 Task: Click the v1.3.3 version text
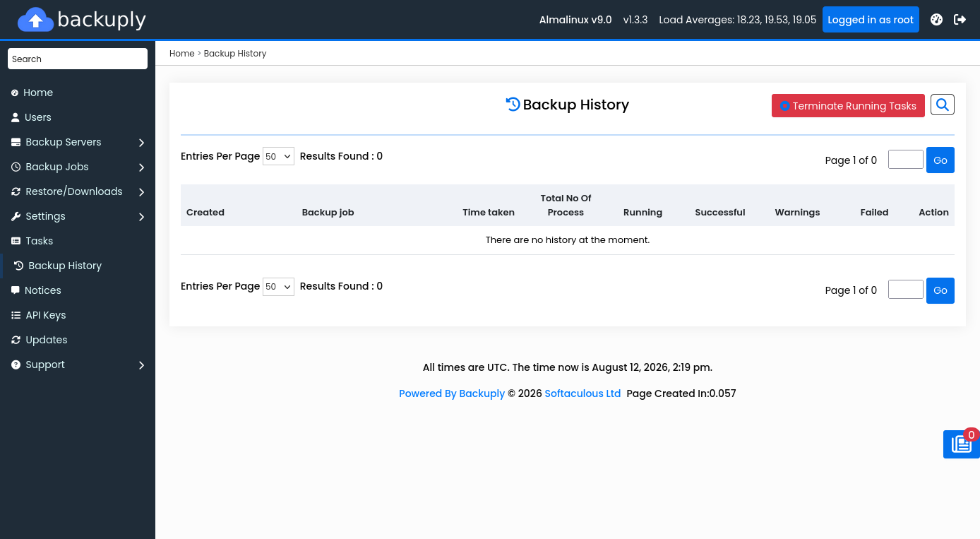point(635,20)
